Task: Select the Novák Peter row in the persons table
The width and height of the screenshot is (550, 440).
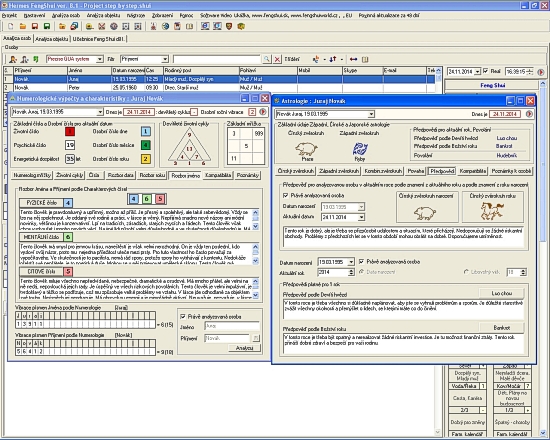Action: tap(219, 87)
